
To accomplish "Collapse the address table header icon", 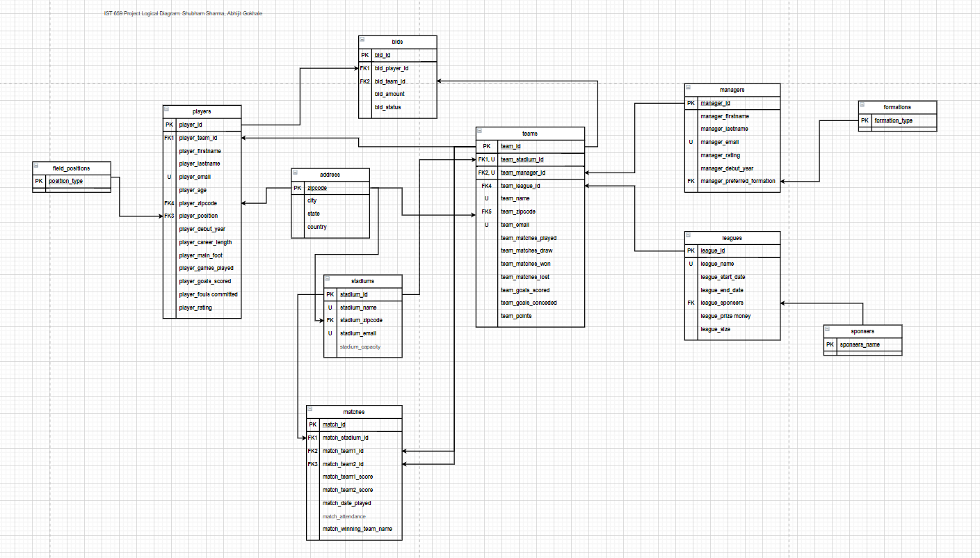I will click(295, 174).
